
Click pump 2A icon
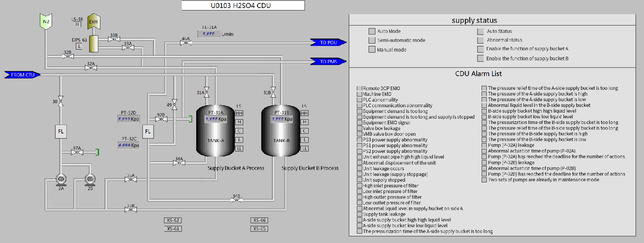click(x=61, y=179)
